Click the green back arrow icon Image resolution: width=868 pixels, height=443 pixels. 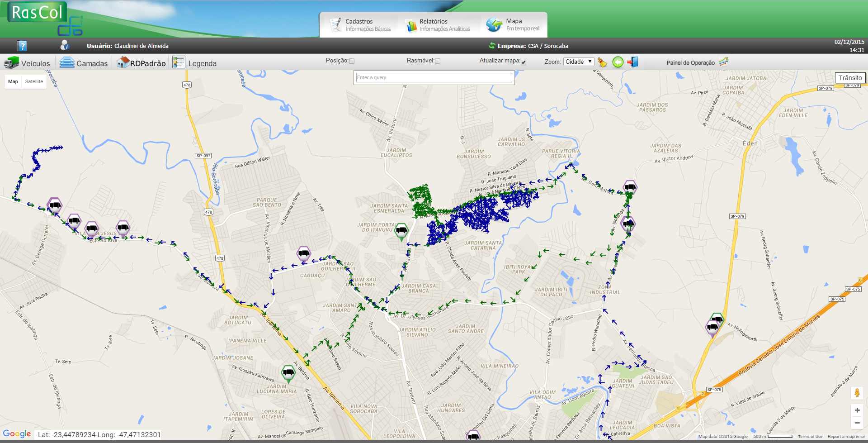618,62
